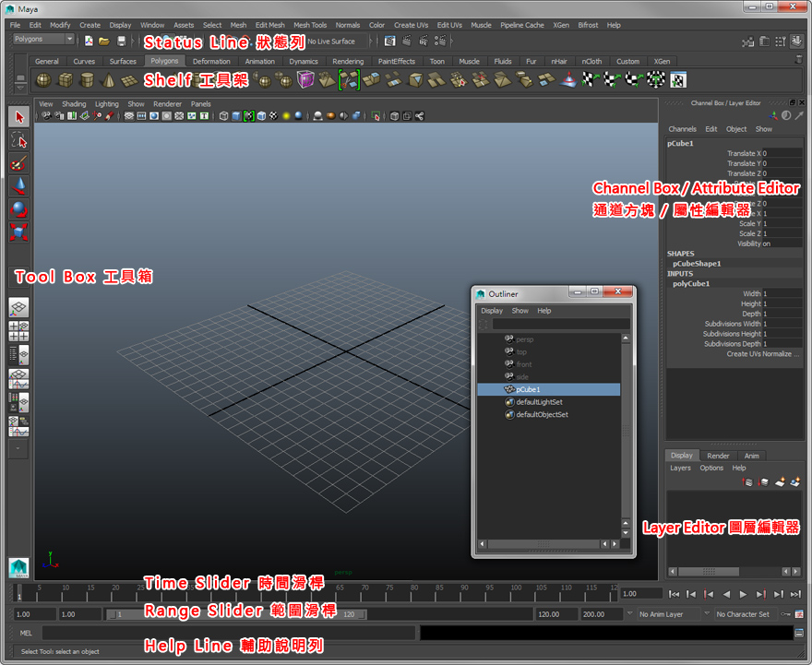812x665 pixels.
Task: Open Shading menu in viewport panel
Action: (74, 104)
